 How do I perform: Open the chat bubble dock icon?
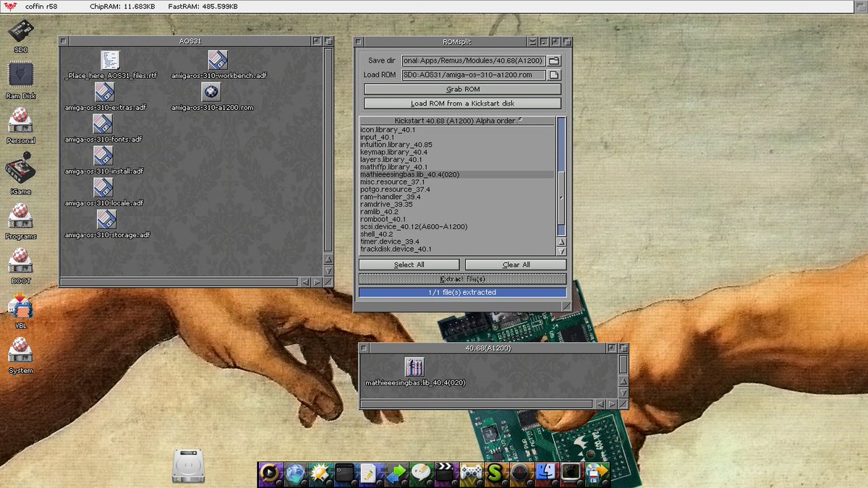click(x=421, y=474)
